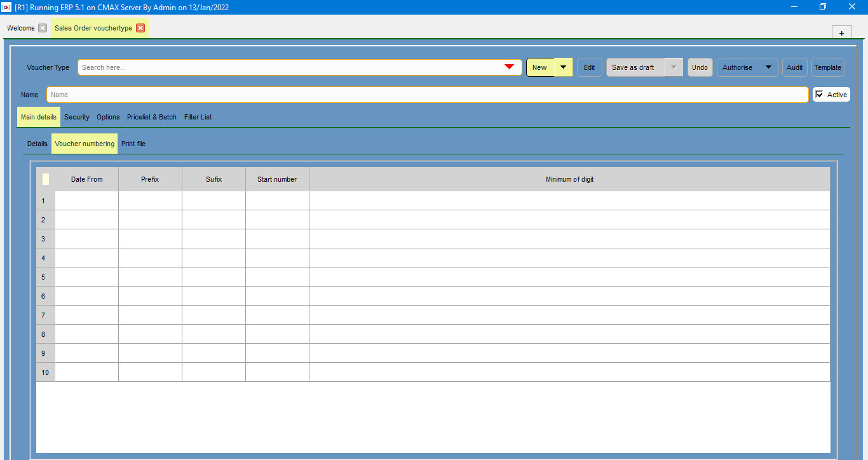Screen dimensions: 868x460
Task: Minimize the ERP window
Action: (795, 7)
